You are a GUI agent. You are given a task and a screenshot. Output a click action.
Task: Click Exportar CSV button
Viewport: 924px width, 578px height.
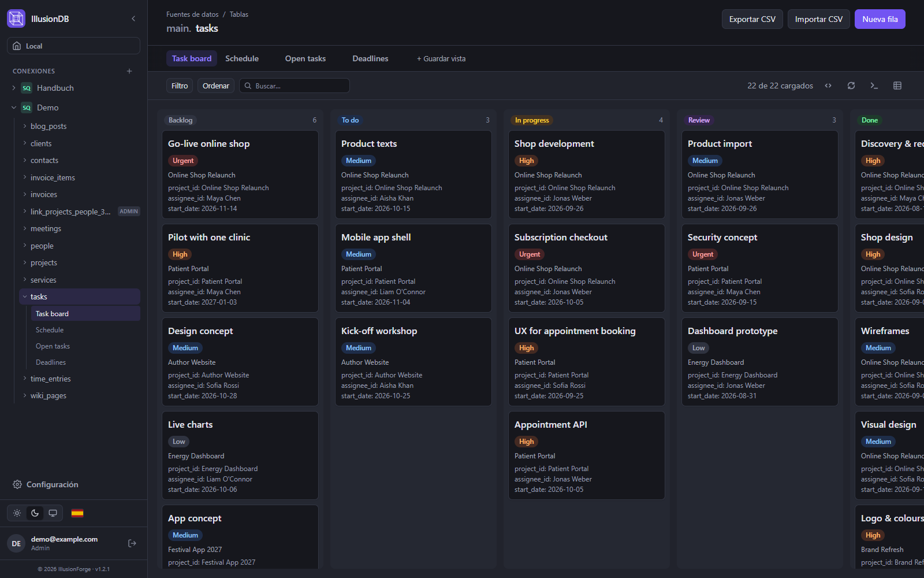coord(752,19)
